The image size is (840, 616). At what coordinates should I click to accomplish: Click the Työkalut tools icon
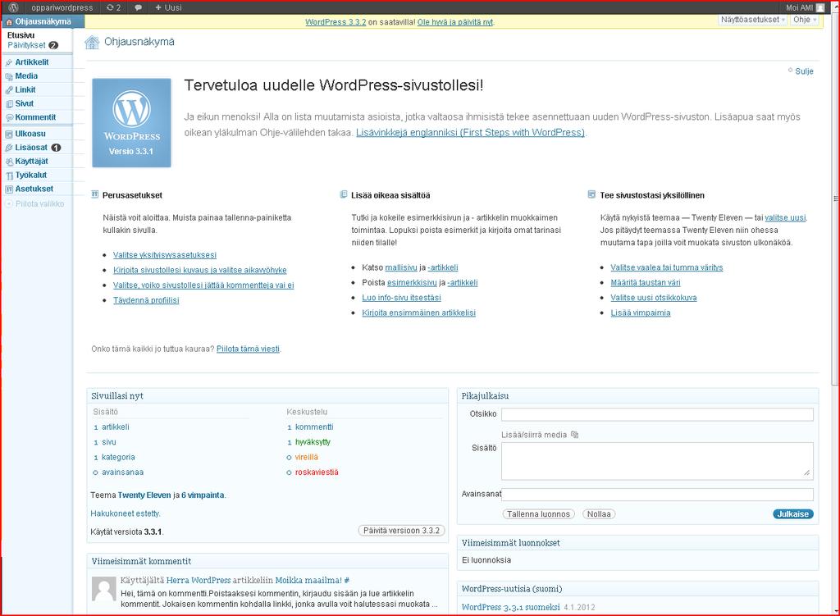click(9, 176)
